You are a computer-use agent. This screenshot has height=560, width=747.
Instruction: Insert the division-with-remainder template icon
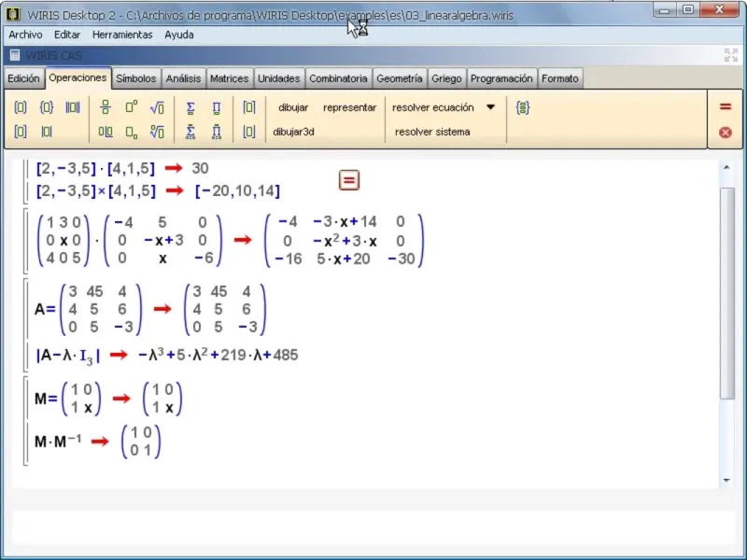(106, 132)
